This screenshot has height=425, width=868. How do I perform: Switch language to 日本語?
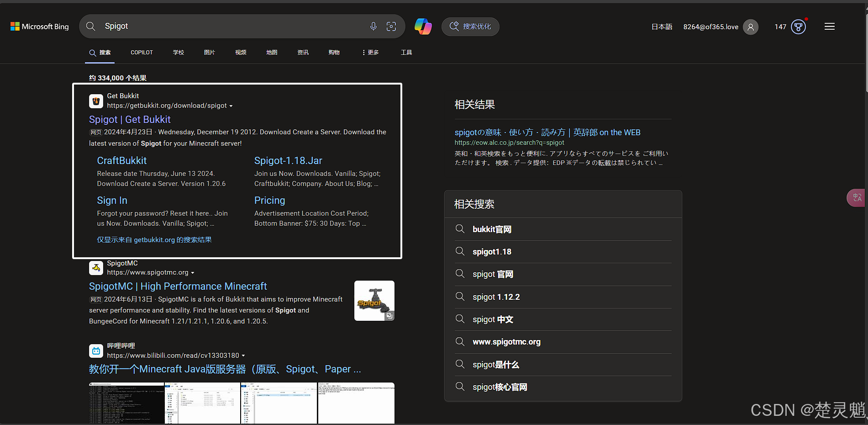pos(662,27)
